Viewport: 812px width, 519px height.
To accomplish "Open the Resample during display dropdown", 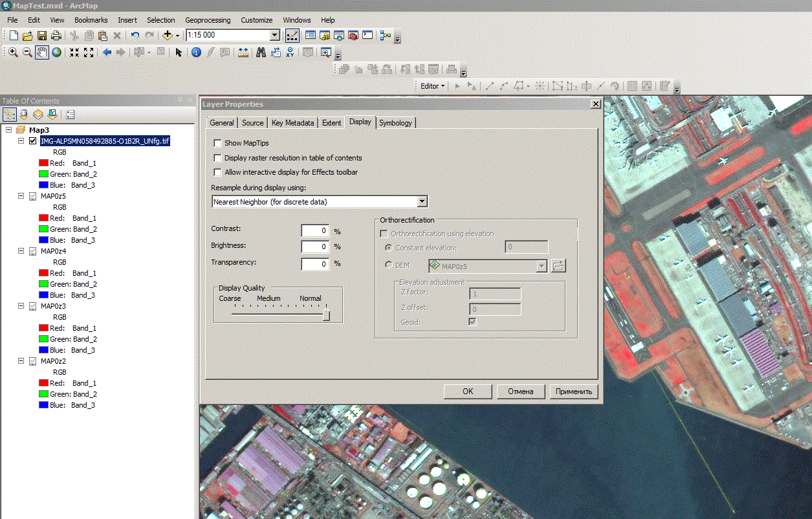I will [422, 202].
